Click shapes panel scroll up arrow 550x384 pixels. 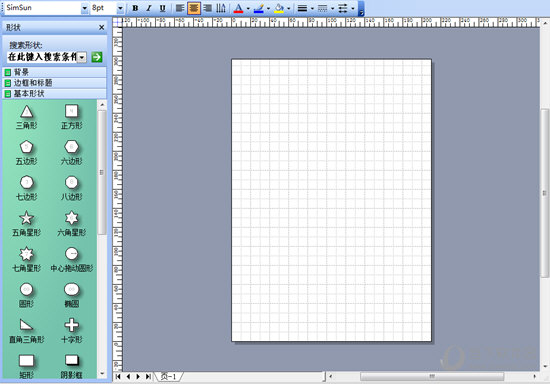[x=102, y=105]
